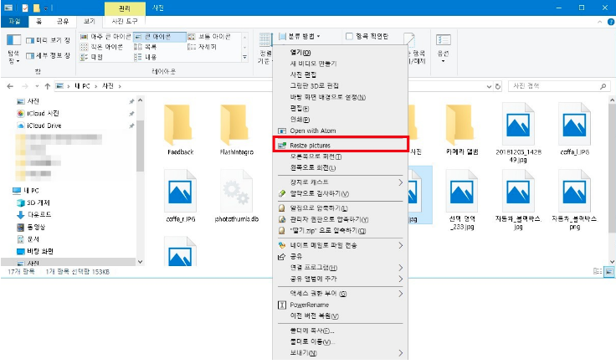Open the 보기 ribbon tab
Screen dimensions: 616x364
[90, 20]
